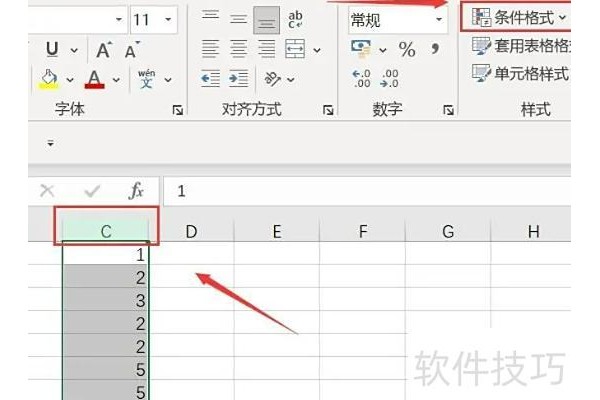
Task: Align text right
Action: (x=266, y=49)
